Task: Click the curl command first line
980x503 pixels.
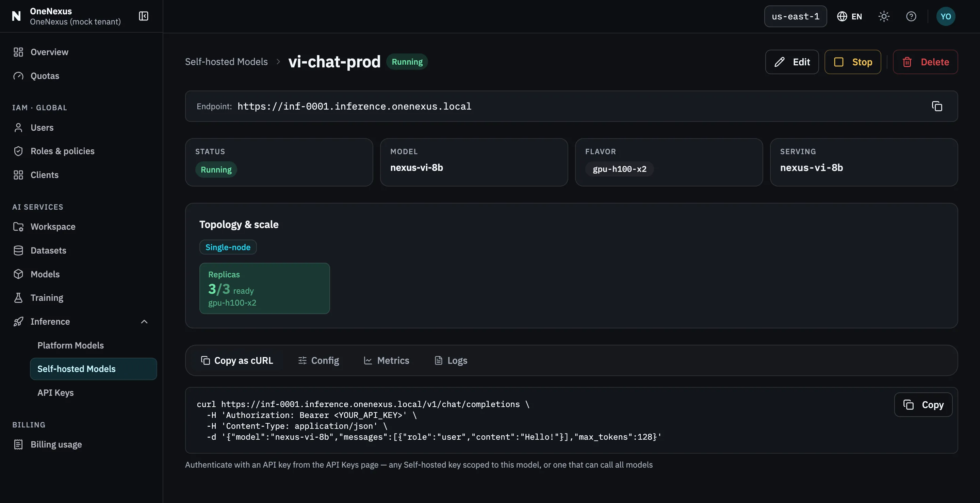Action: pyautogui.click(x=363, y=404)
